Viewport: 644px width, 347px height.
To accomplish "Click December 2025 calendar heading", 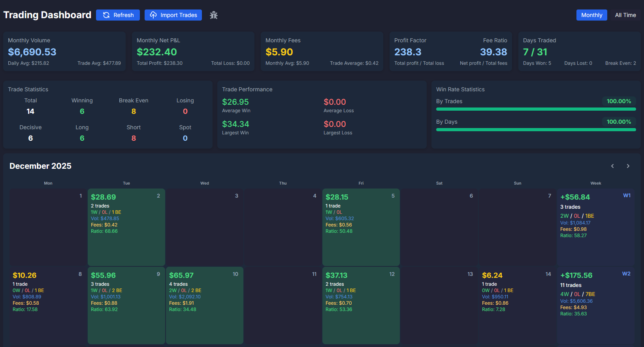I will [x=40, y=166].
